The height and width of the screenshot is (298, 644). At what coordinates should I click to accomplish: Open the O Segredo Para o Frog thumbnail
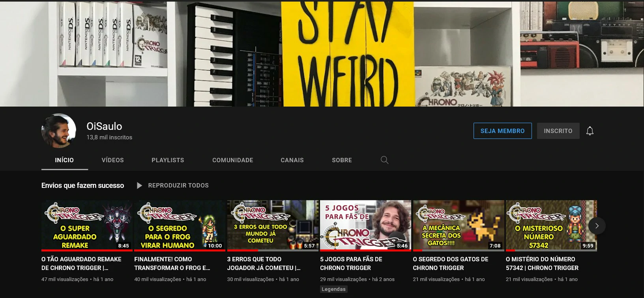[x=180, y=225]
